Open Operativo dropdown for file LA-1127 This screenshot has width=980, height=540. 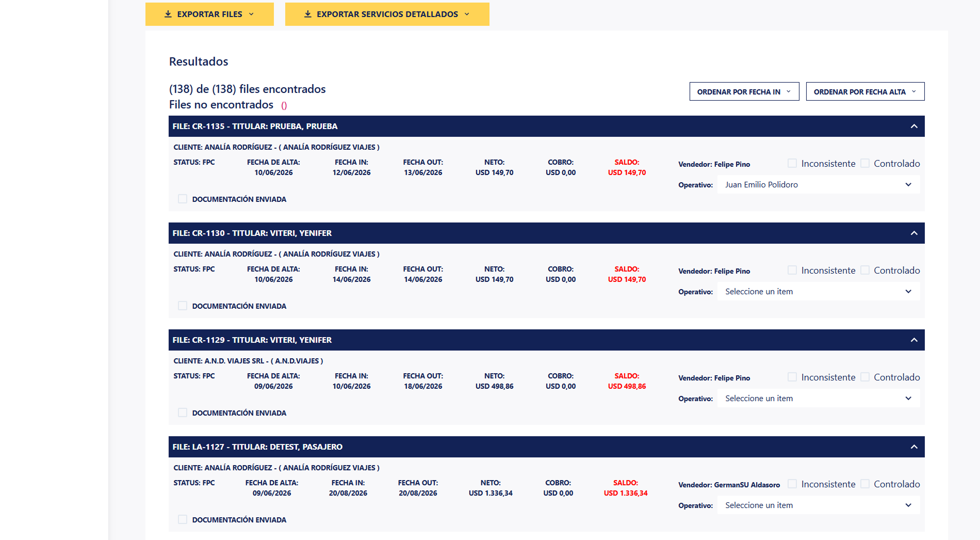(819, 505)
